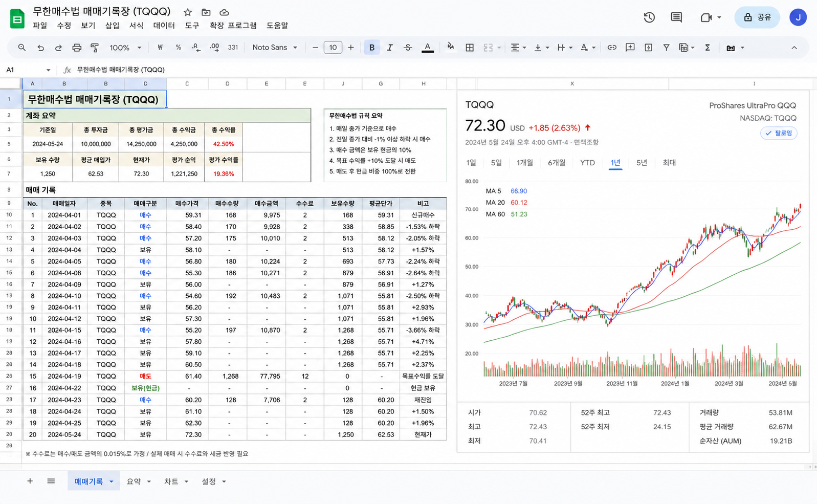Print the spreadsheet
The image size is (817, 504).
pos(77,48)
